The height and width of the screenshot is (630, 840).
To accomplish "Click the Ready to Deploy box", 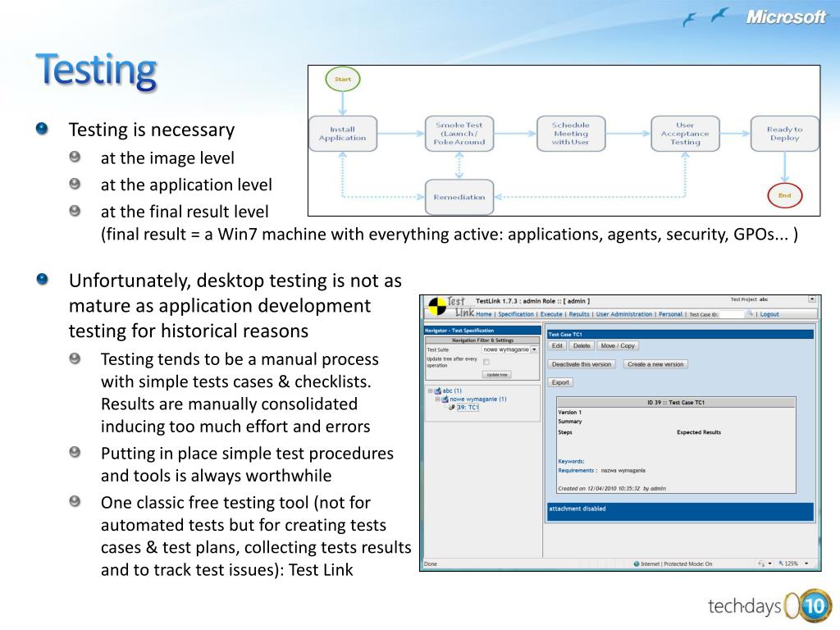I will (x=784, y=134).
